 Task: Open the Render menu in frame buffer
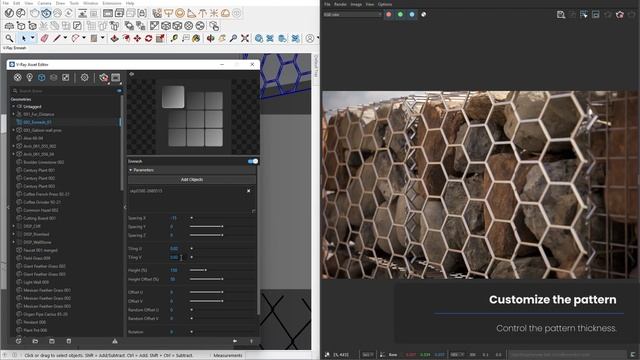click(340, 4)
